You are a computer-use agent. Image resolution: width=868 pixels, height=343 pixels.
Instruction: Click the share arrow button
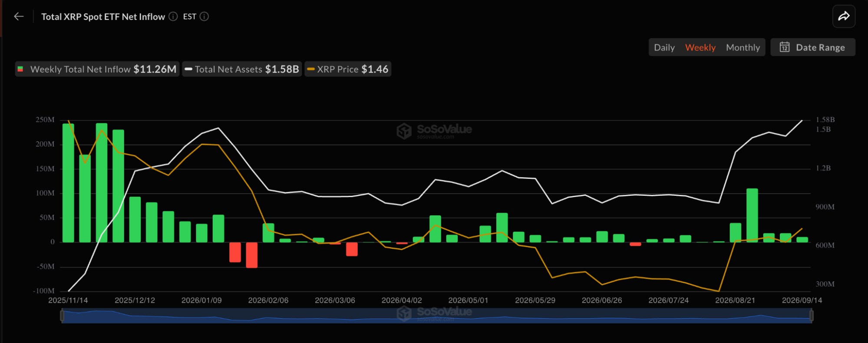[844, 16]
